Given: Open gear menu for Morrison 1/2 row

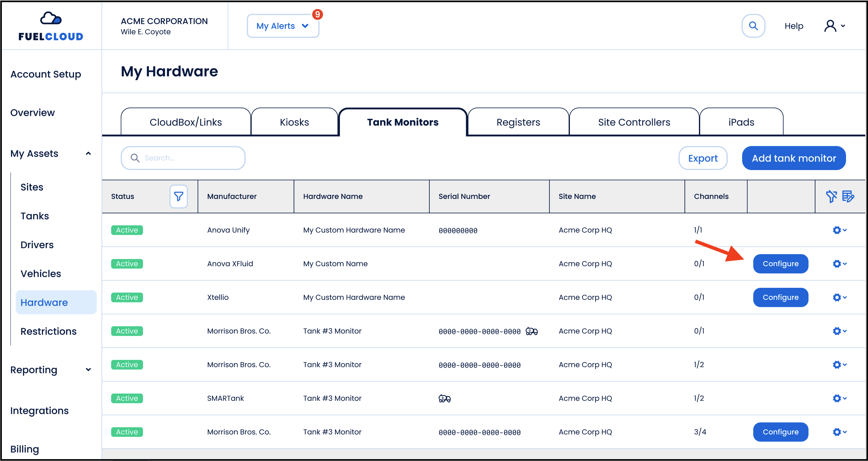Looking at the screenshot, I should pos(839,365).
